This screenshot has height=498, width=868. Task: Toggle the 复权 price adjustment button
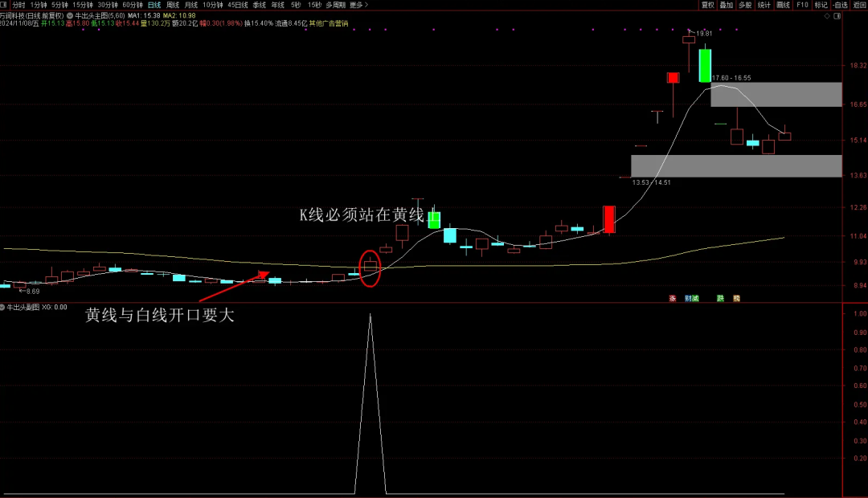707,5
